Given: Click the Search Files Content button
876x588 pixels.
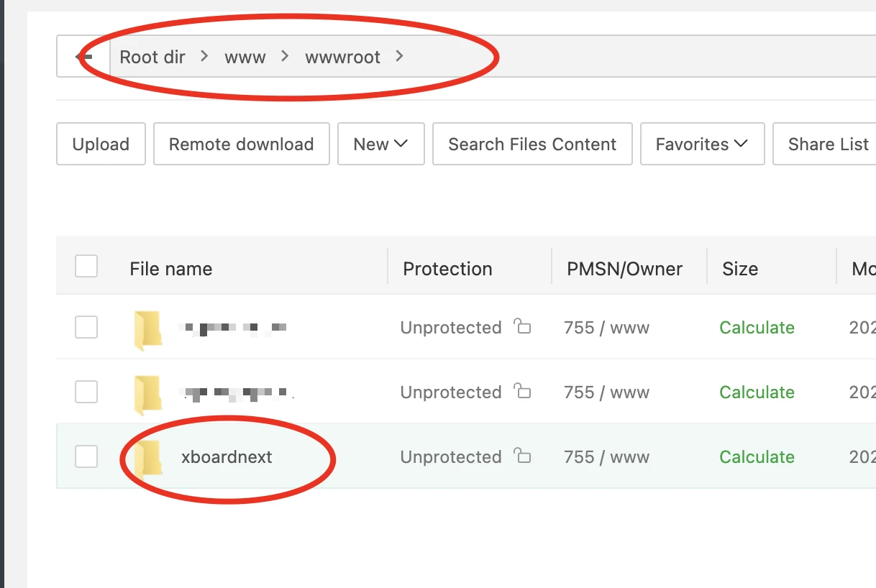Looking at the screenshot, I should click(x=532, y=144).
